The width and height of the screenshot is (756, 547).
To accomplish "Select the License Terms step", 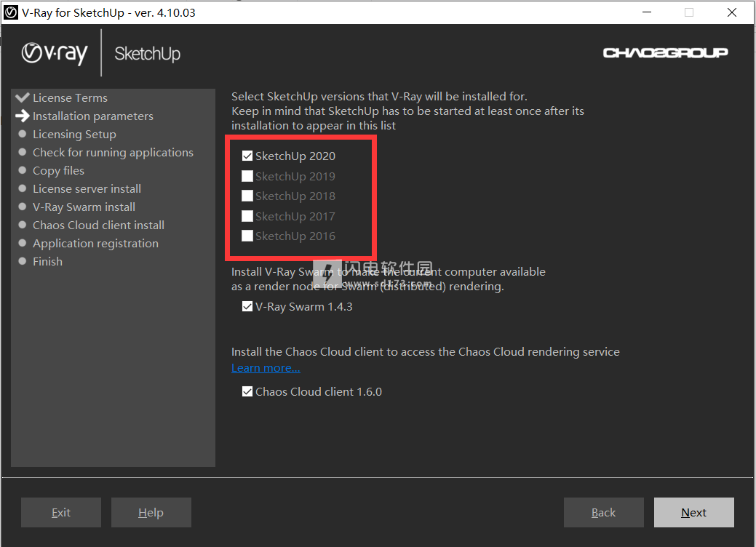I will point(70,97).
